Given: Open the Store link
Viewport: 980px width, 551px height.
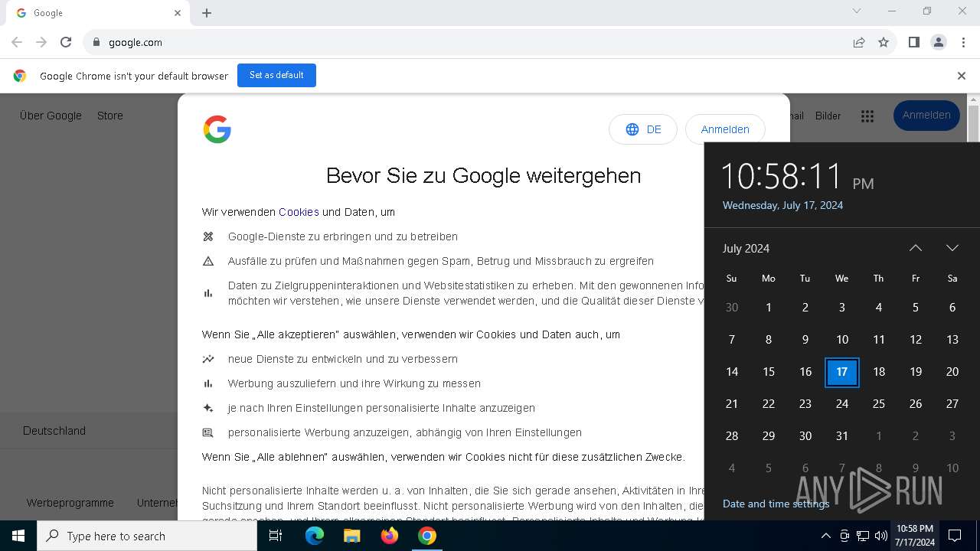Looking at the screenshot, I should point(109,116).
